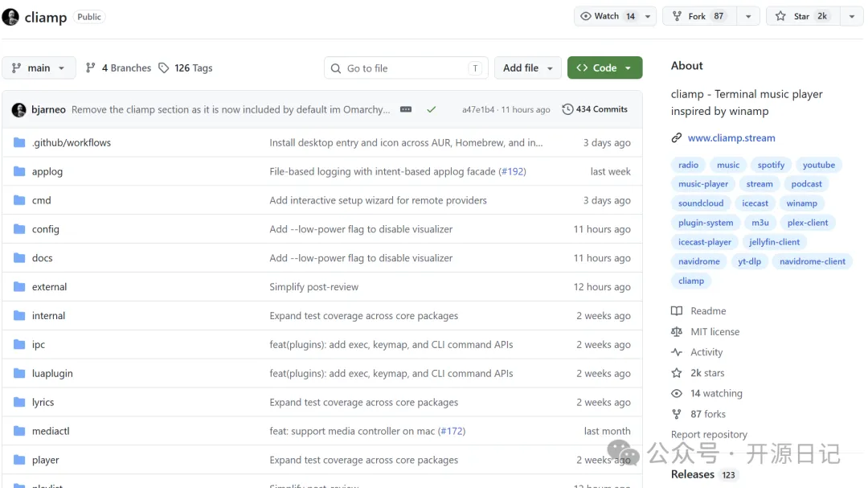This screenshot has height=488, width=868.
Task: Click the ipc folder icon
Action: point(19,344)
